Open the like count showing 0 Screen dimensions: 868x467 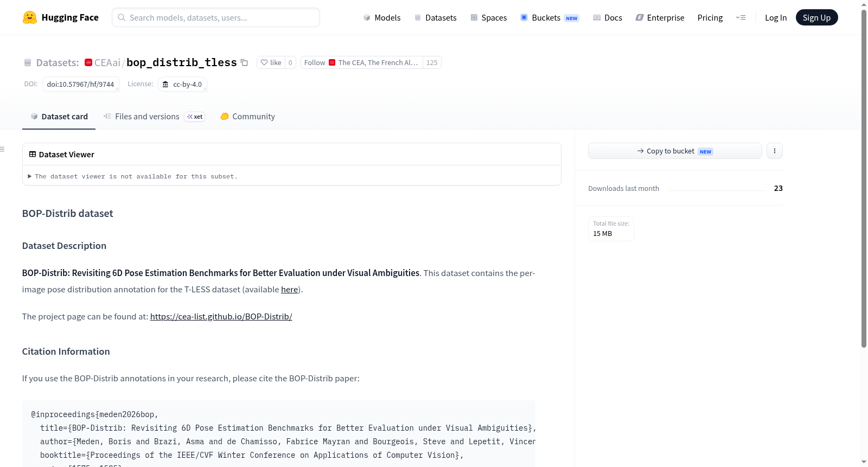point(290,62)
